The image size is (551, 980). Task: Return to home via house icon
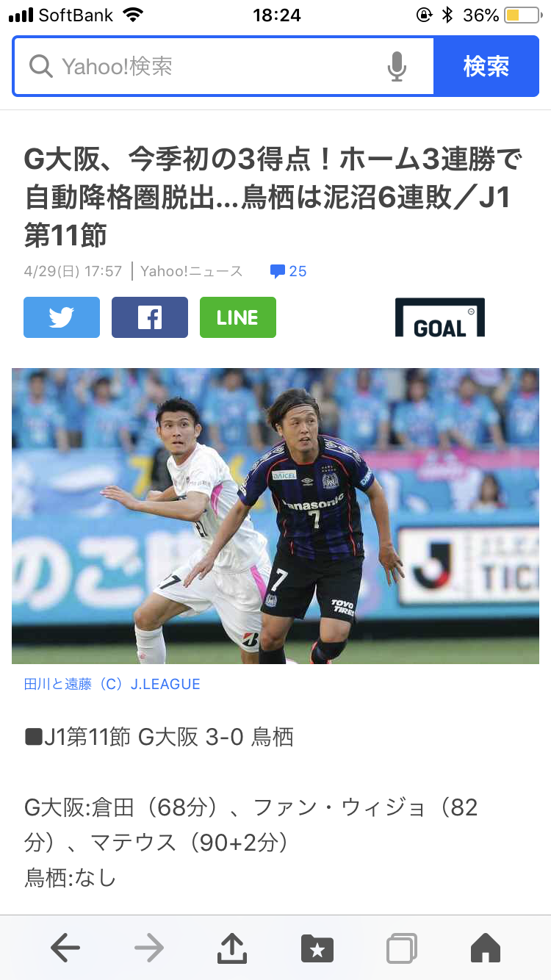486,948
